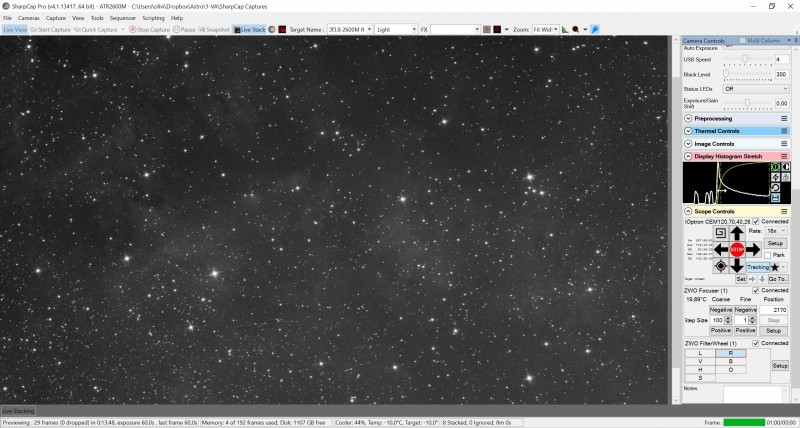The image size is (800, 428).
Task: Click the Start Capture toolbar button
Action: click(x=50, y=30)
